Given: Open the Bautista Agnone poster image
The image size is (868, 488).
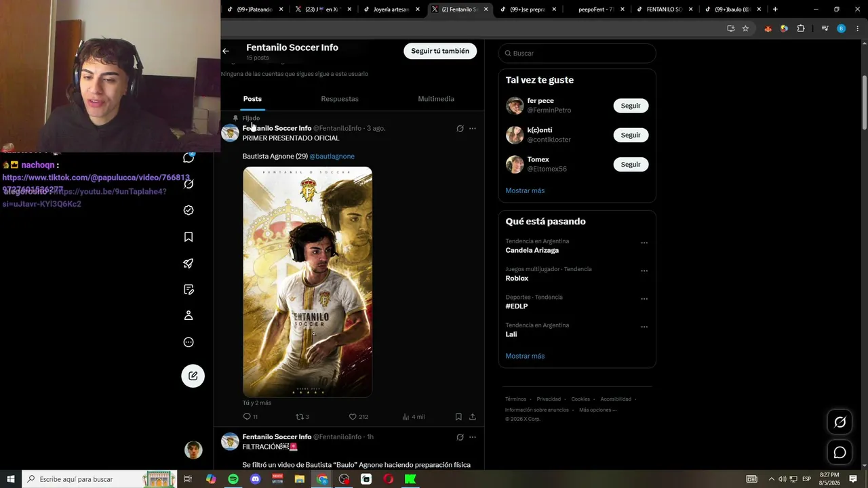Looking at the screenshot, I should pyautogui.click(x=308, y=282).
